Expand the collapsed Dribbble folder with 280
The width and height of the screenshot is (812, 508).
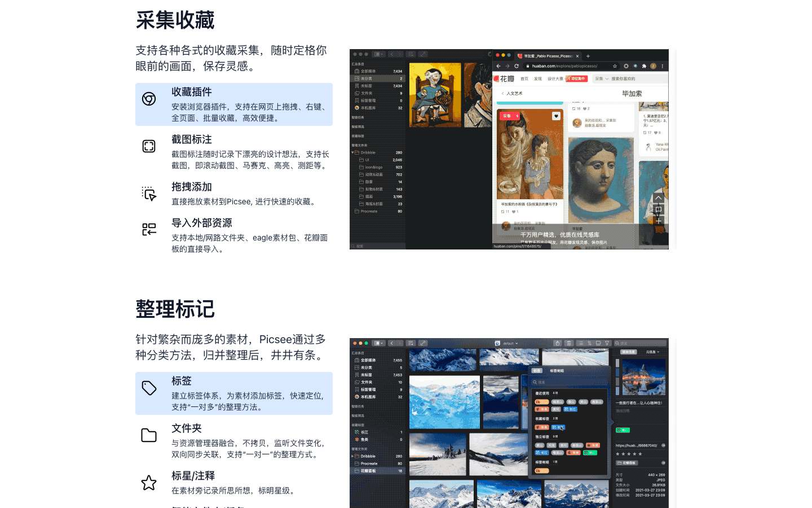[x=353, y=456]
